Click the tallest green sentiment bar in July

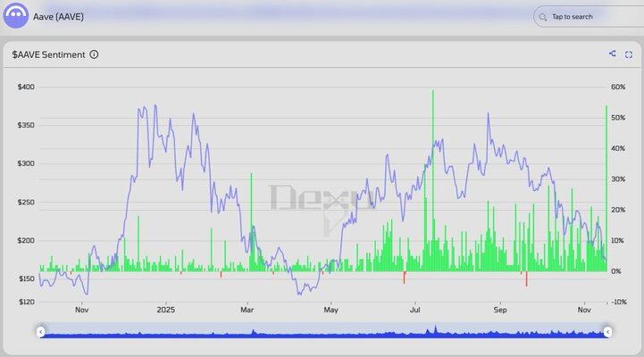tap(433, 178)
